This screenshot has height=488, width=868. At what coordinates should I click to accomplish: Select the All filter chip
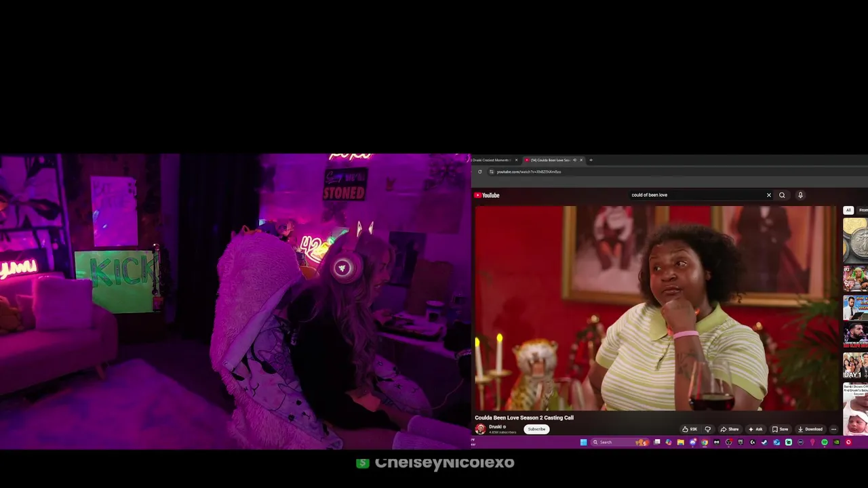pyautogui.click(x=848, y=210)
